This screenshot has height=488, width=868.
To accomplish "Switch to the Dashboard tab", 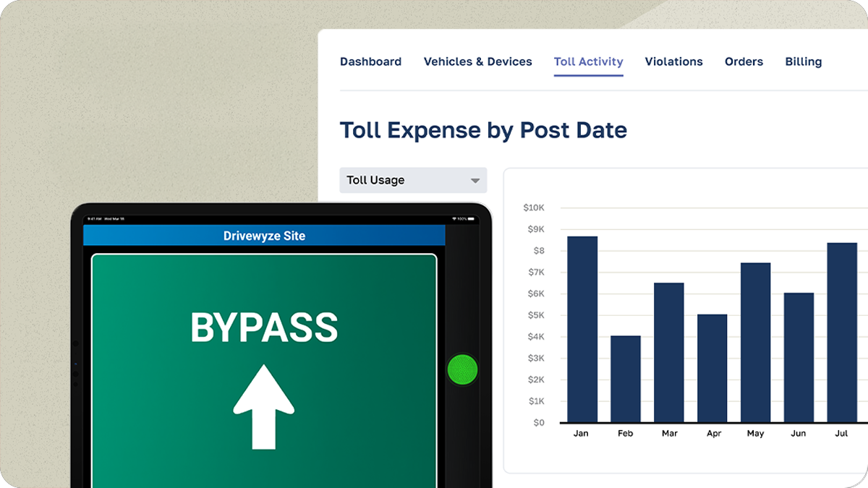I will (x=370, y=61).
